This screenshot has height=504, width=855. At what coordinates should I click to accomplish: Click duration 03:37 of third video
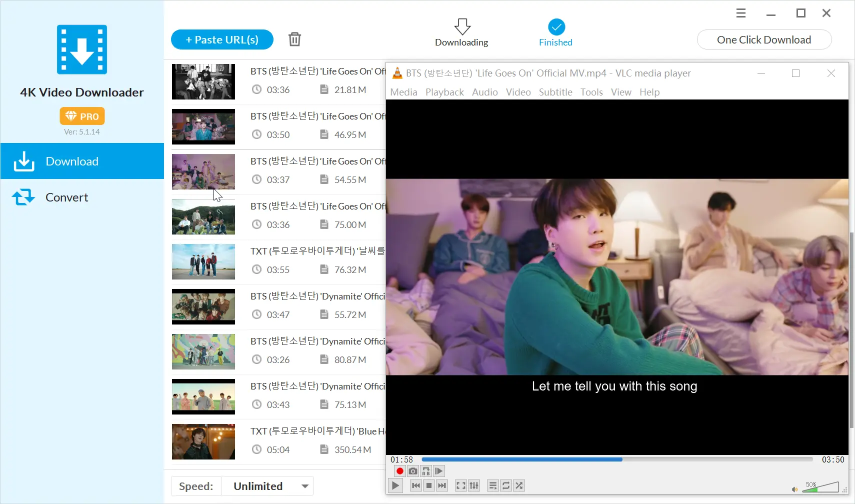[278, 179]
